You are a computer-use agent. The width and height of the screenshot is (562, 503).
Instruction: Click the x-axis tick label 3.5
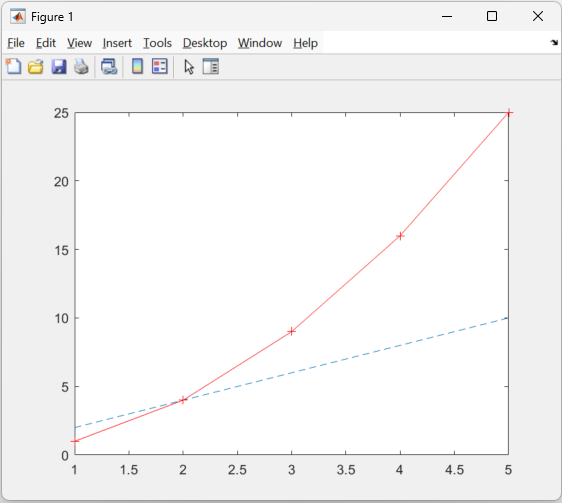[x=346, y=470]
